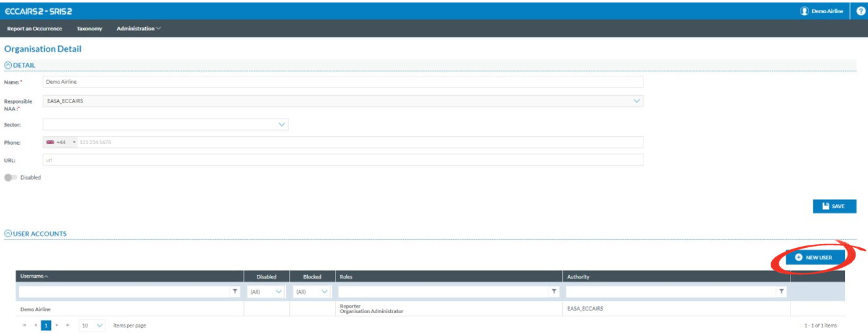Go to first page of user list
Screen dimensions: 868x333
point(25,326)
